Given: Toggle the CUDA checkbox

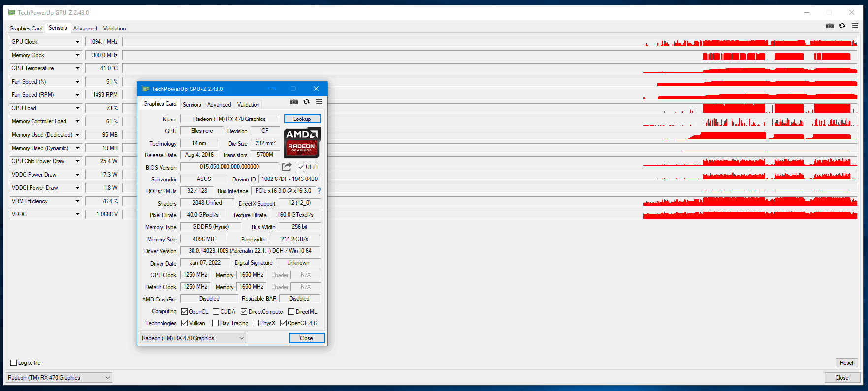Looking at the screenshot, I should click(216, 311).
